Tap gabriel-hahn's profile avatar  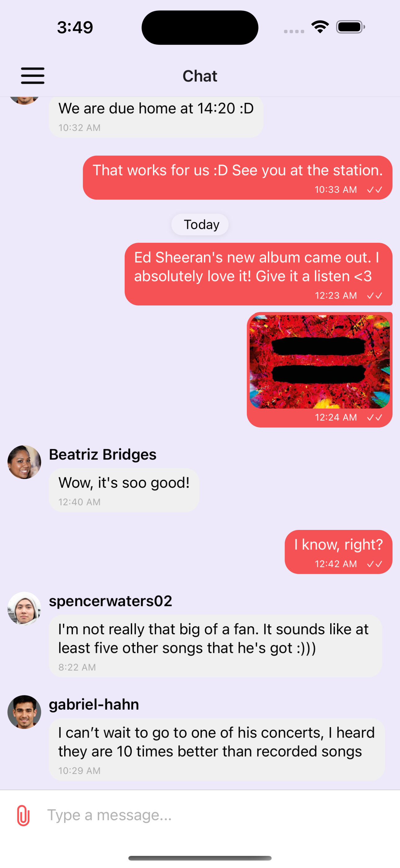[x=24, y=712]
